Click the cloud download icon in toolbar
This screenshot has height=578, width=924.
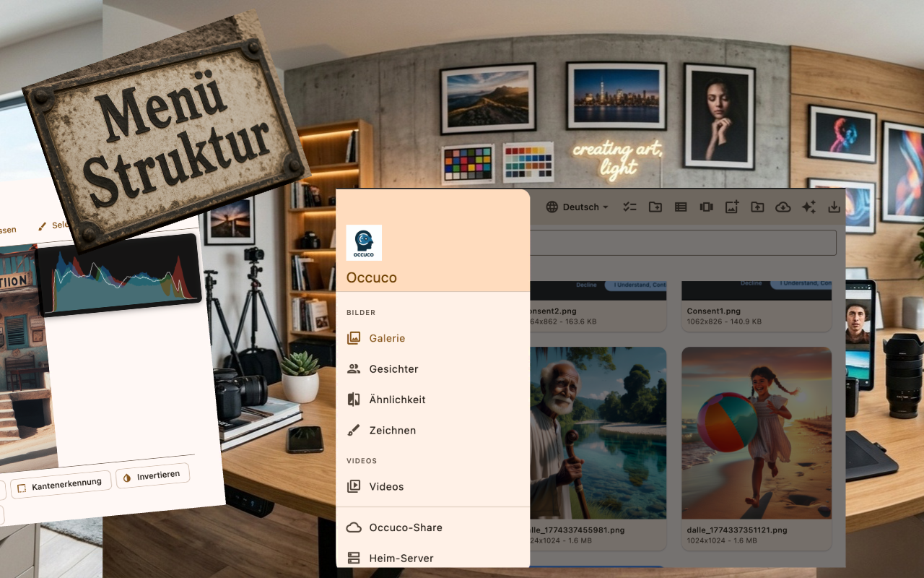(x=783, y=207)
